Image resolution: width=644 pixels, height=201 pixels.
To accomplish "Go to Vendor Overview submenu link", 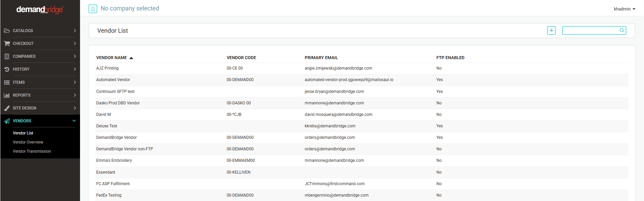I will point(28,142).
